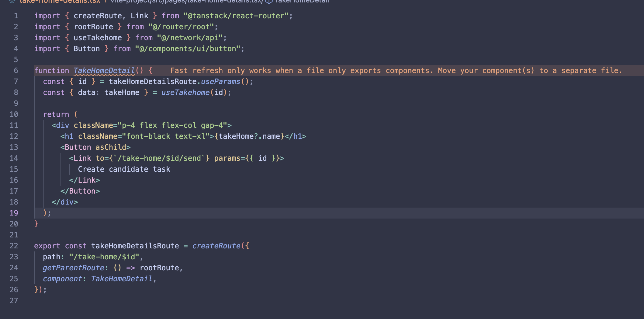Click rootRoute in the line 2 import
Screen dimensions: 644x319
(93, 27)
